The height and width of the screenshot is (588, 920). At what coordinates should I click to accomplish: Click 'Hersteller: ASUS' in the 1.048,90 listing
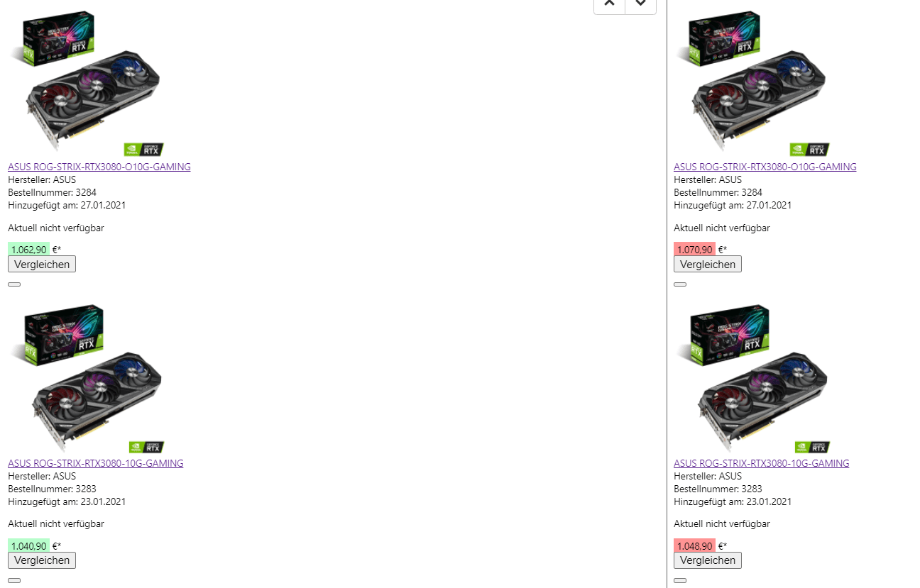click(x=708, y=476)
